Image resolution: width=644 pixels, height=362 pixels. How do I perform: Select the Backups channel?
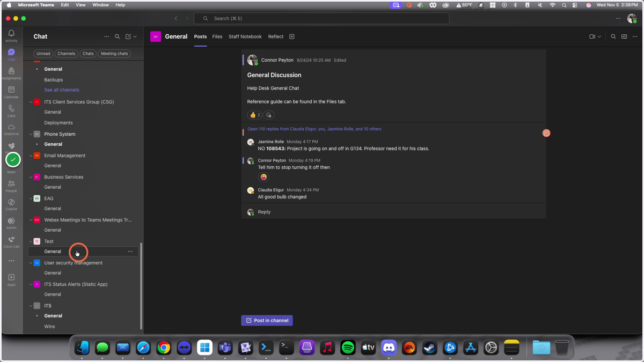click(x=54, y=80)
